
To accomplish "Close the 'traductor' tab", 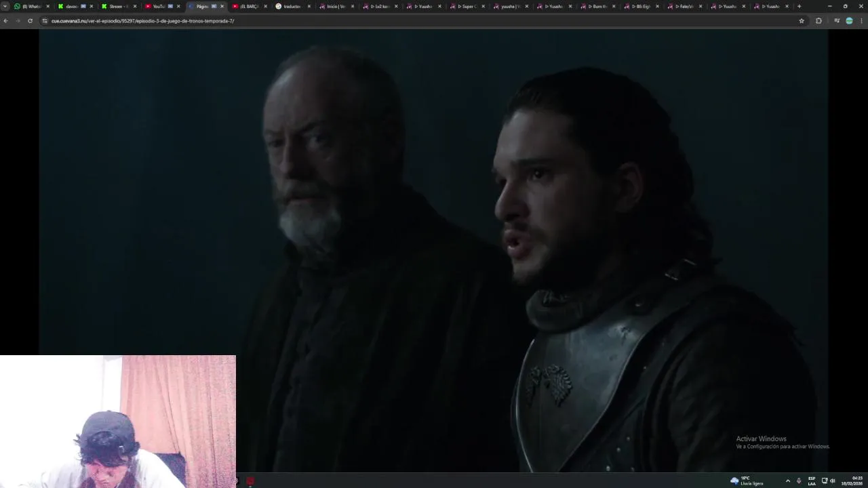I will pyautogui.click(x=309, y=6).
